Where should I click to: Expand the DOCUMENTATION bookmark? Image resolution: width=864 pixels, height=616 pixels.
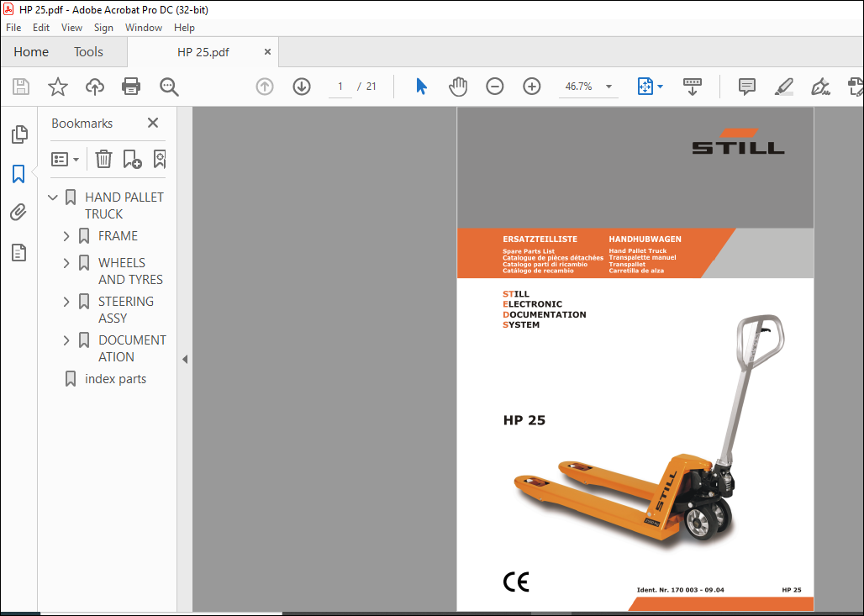66,340
